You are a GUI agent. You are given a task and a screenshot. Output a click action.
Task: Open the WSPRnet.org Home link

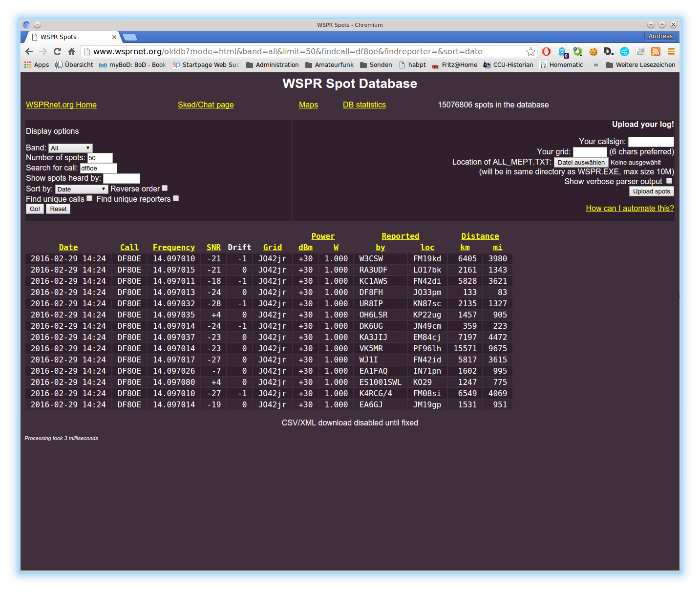point(61,105)
